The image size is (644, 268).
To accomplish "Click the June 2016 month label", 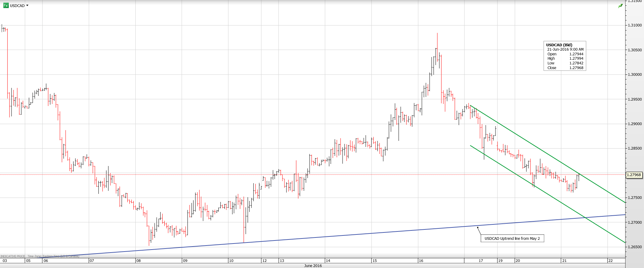I will [x=313, y=266].
